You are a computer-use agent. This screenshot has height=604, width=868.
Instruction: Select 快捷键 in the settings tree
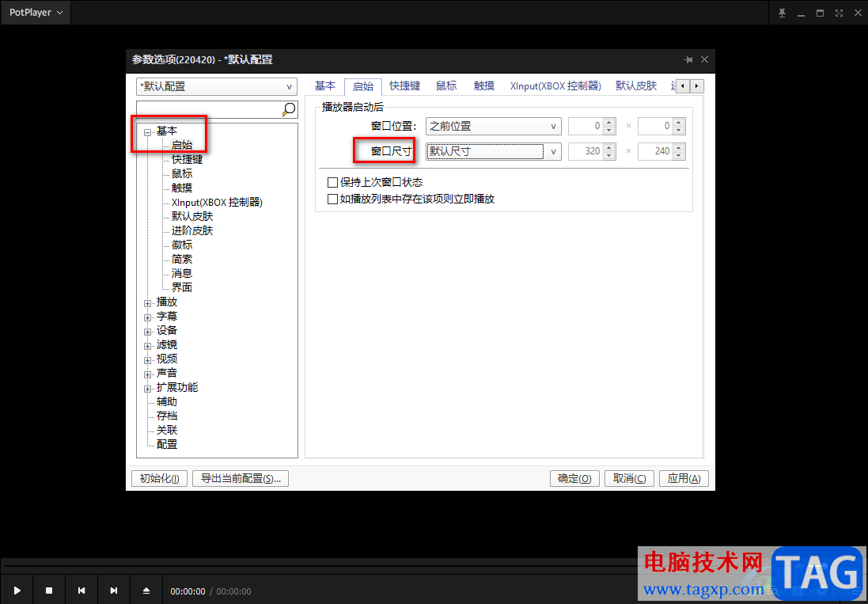pos(187,159)
